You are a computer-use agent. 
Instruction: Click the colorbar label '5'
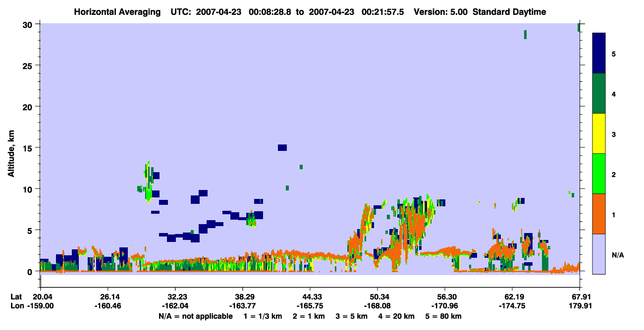[x=614, y=53]
